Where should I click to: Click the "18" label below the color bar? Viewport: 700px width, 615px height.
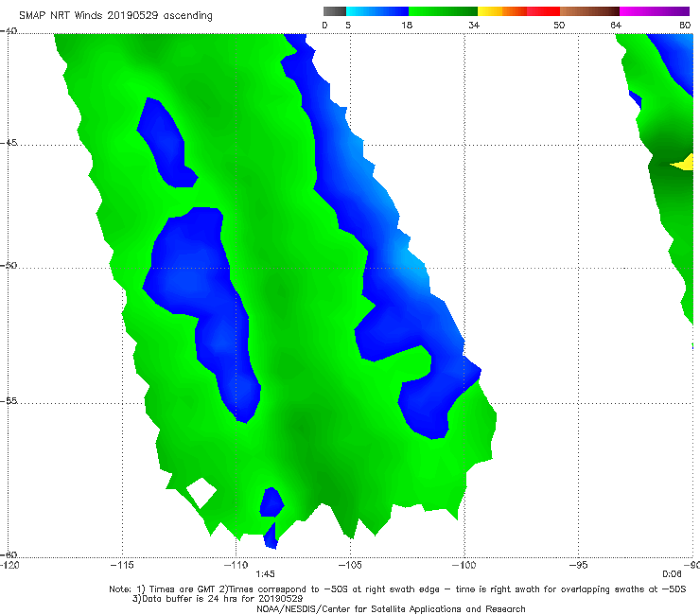[407, 26]
